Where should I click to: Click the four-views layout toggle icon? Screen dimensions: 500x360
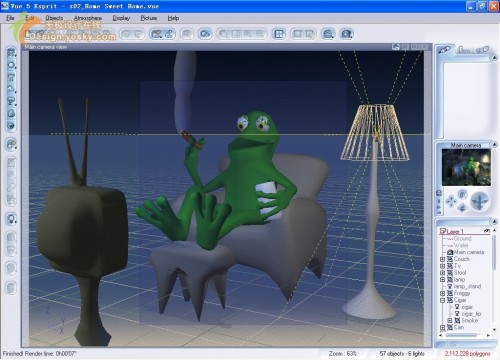tap(279, 34)
